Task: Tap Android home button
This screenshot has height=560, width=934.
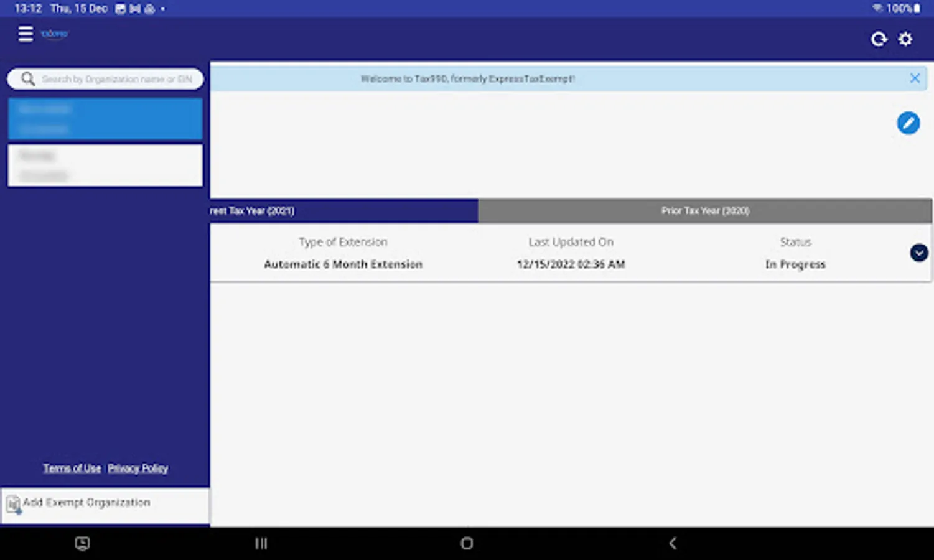Action: (467, 543)
